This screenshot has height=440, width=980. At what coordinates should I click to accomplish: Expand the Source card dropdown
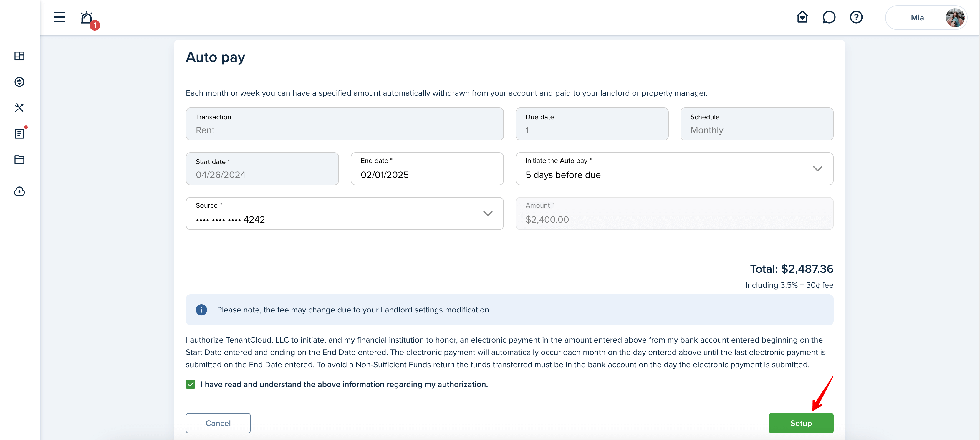344,214
